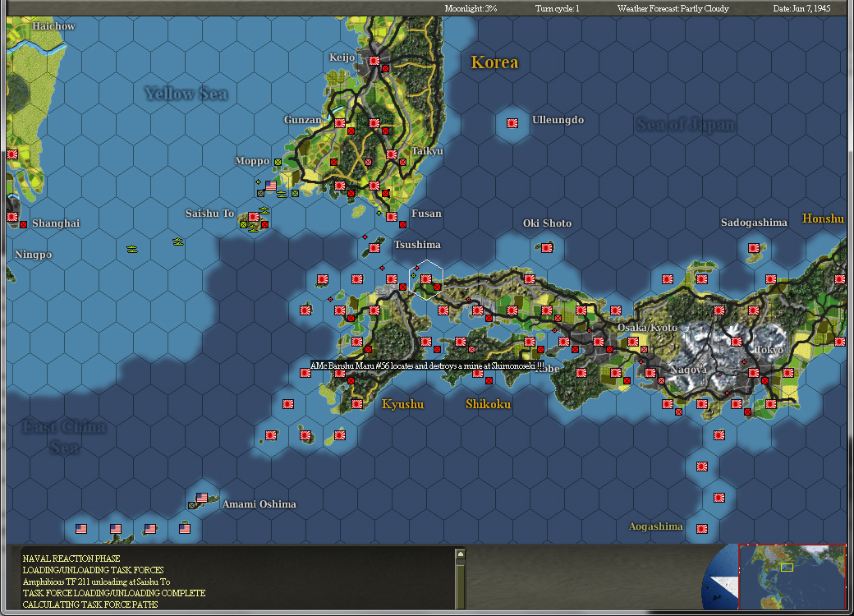The height and width of the screenshot is (616, 854).
Task: Click the message log scroll-up arrow
Action: pyautogui.click(x=460, y=554)
